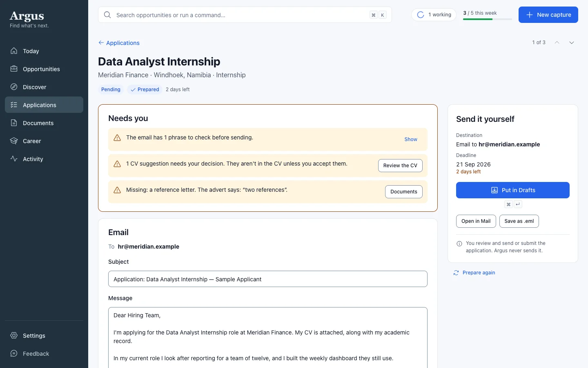Click the Prepare again link
Viewport: 588px width, 368px height.
point(474,273)
